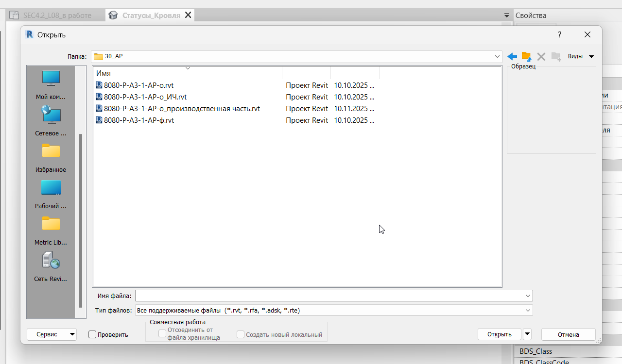Click the Delete X icon in toolbar

(x=541, y=57)
